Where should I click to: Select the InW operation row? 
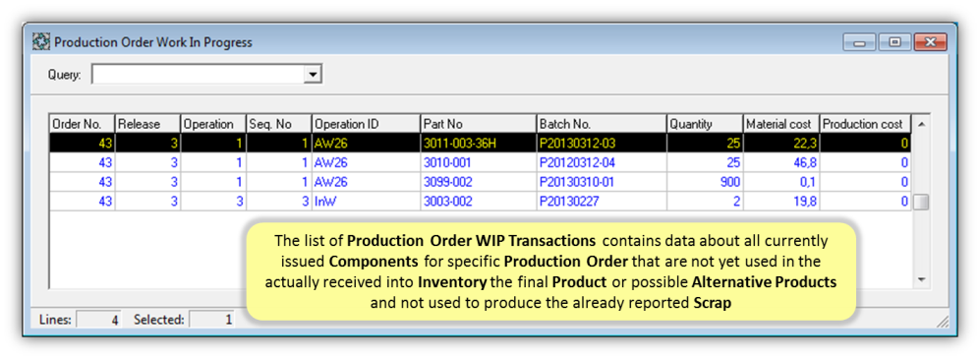480,202
